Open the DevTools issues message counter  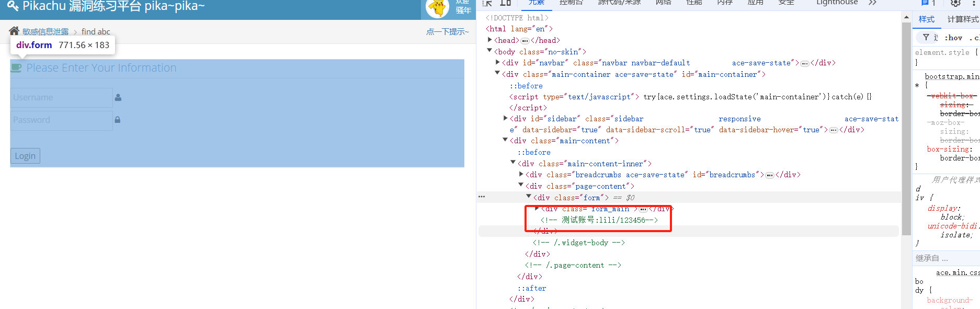coord(928,3)
